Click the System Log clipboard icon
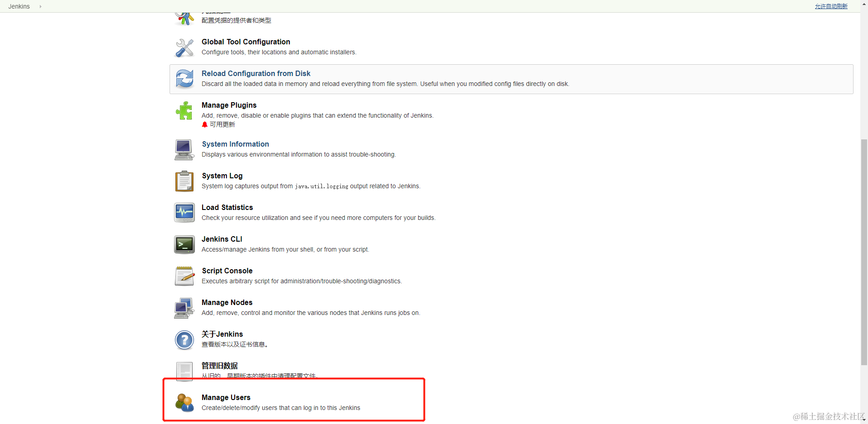The image size is (868, 424). 184,181
